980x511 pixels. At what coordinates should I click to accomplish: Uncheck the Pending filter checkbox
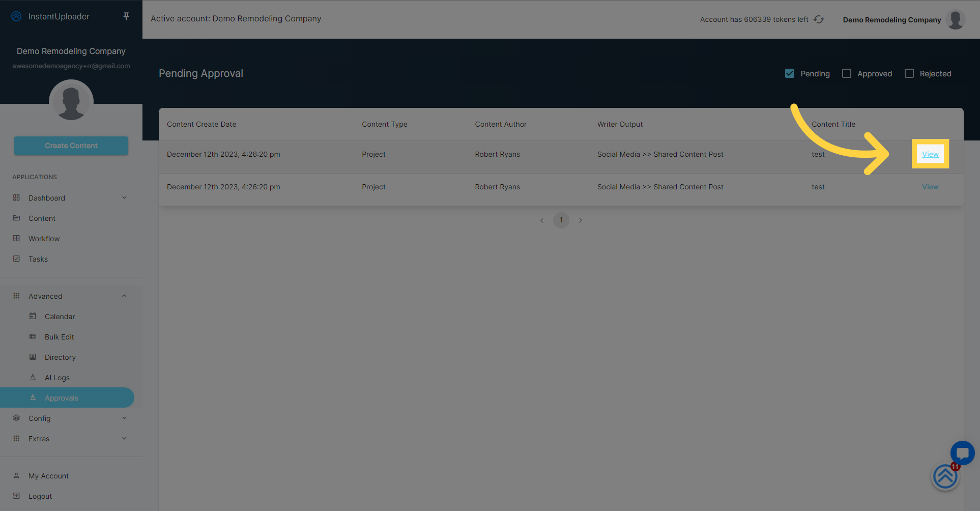pos(790,73)
